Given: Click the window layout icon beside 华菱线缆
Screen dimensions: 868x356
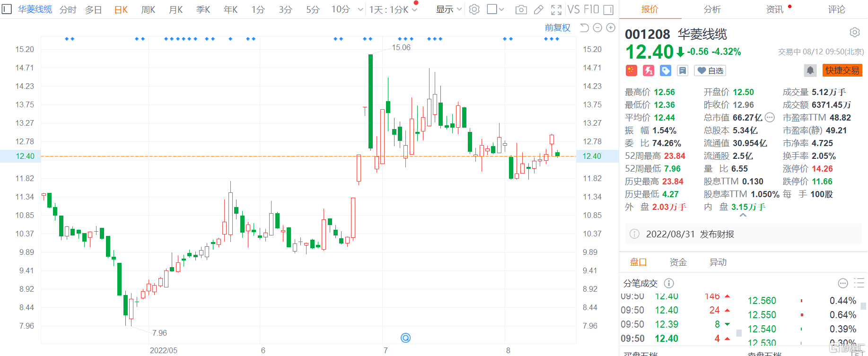Looking at the screenshot, I should 7,9.
